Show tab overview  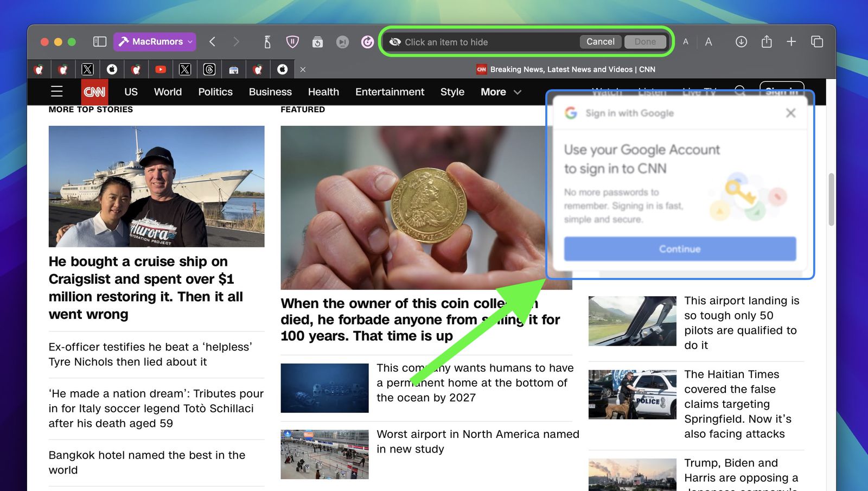[817, 42]
